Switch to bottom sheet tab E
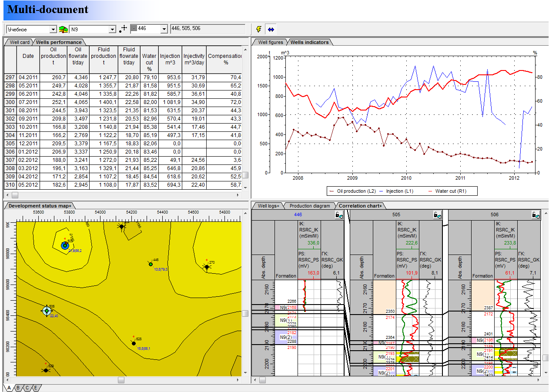The height and width of the screenshot is (392, 549). coord(36,388)
